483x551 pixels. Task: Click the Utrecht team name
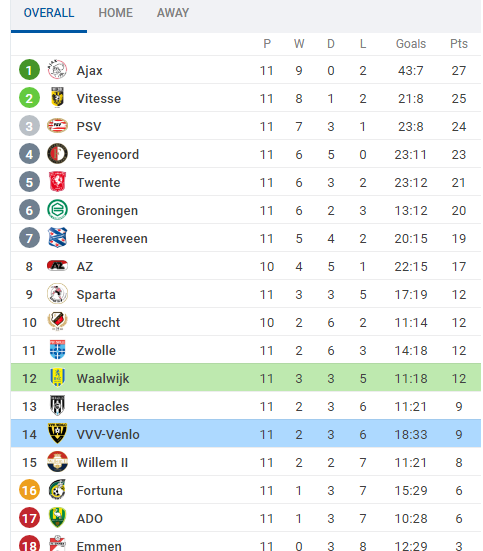coord(98,323)
